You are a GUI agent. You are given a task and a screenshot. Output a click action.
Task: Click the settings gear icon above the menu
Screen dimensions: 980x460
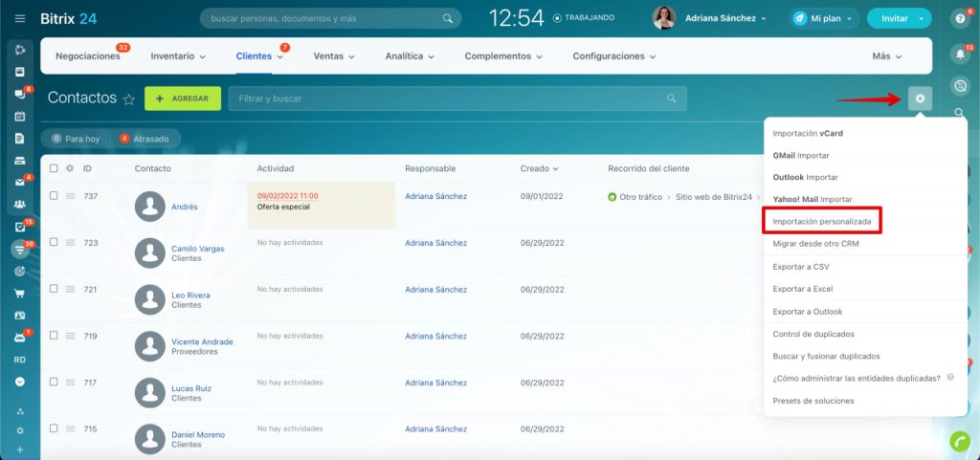(x=920, y=99)
